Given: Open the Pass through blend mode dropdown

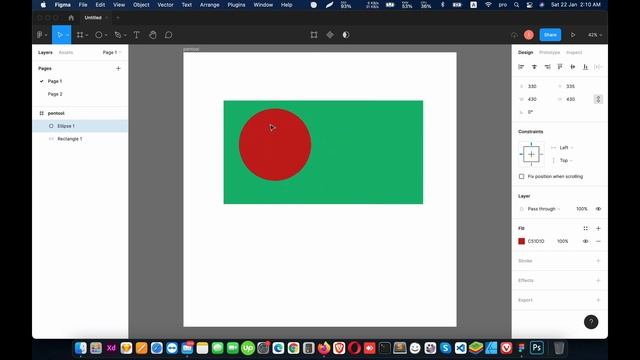Looking at the screenshot, I should click(x=544, y=209).
